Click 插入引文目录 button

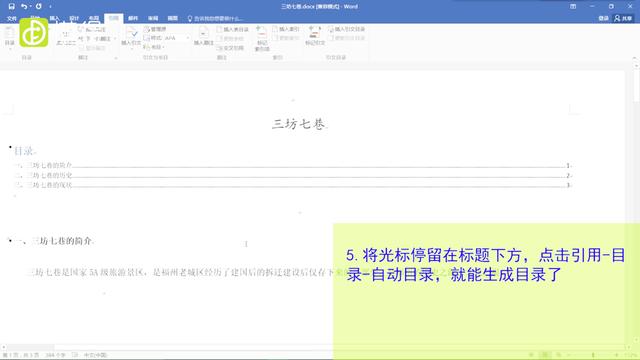(347, 29)
